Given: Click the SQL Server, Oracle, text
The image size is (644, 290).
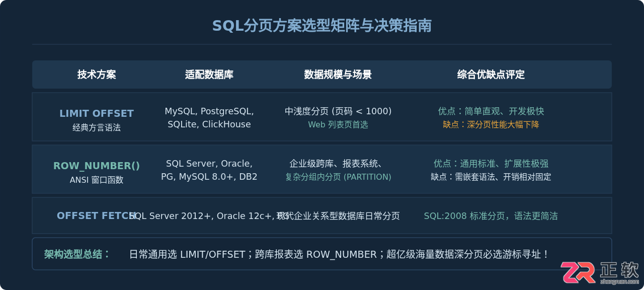Looking at the screenshot, I should (209, 164).
